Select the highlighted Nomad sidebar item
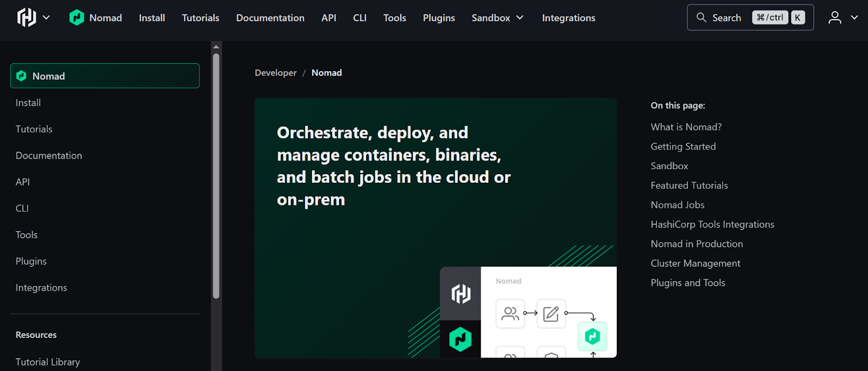This screenshot has width=868, height=371. (x=105, y=76)
